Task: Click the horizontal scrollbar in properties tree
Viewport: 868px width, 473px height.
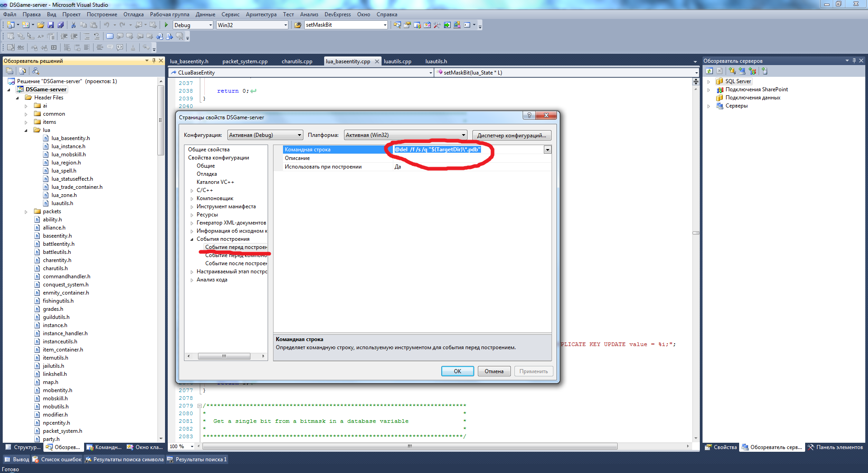Action: (x=224, y=356)
